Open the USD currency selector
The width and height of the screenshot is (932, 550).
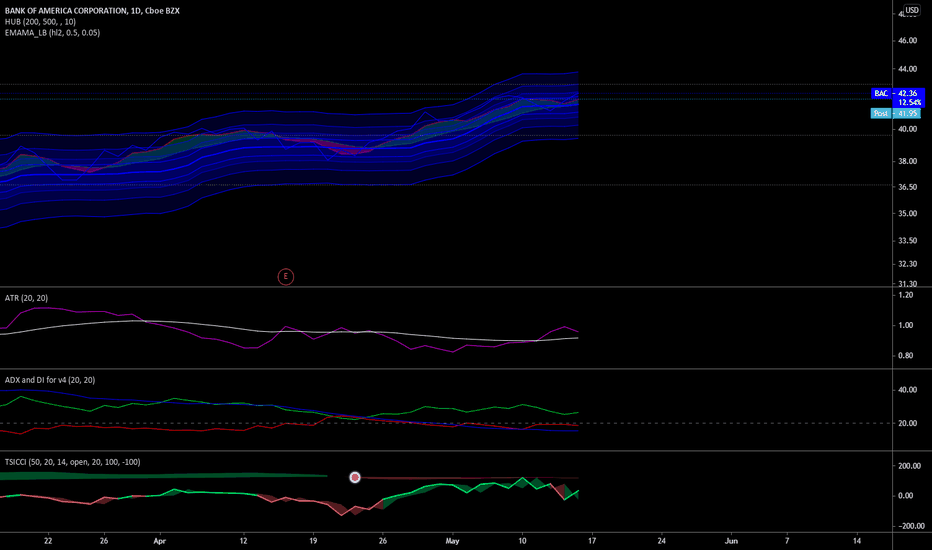click(x=912, y=10)
